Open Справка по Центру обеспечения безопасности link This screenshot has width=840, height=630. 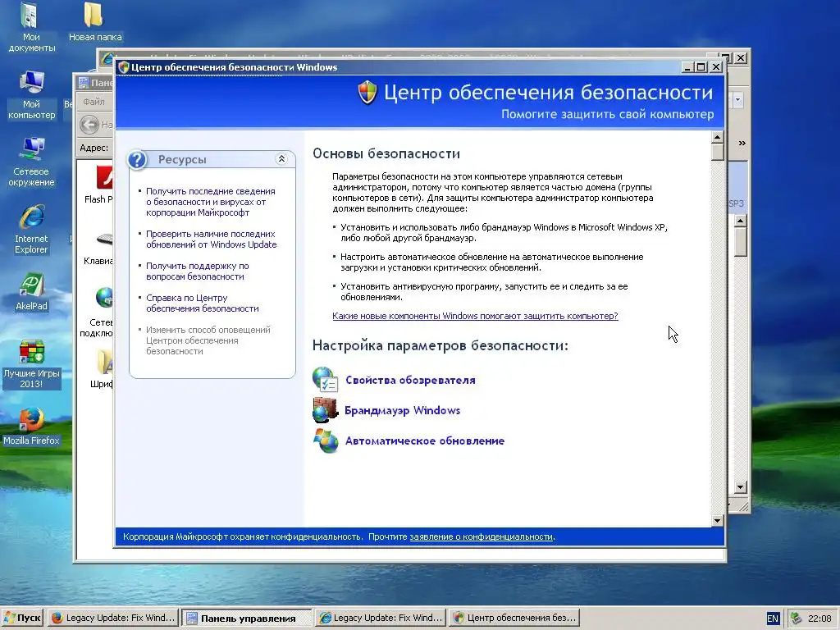[x=203, y=304]
